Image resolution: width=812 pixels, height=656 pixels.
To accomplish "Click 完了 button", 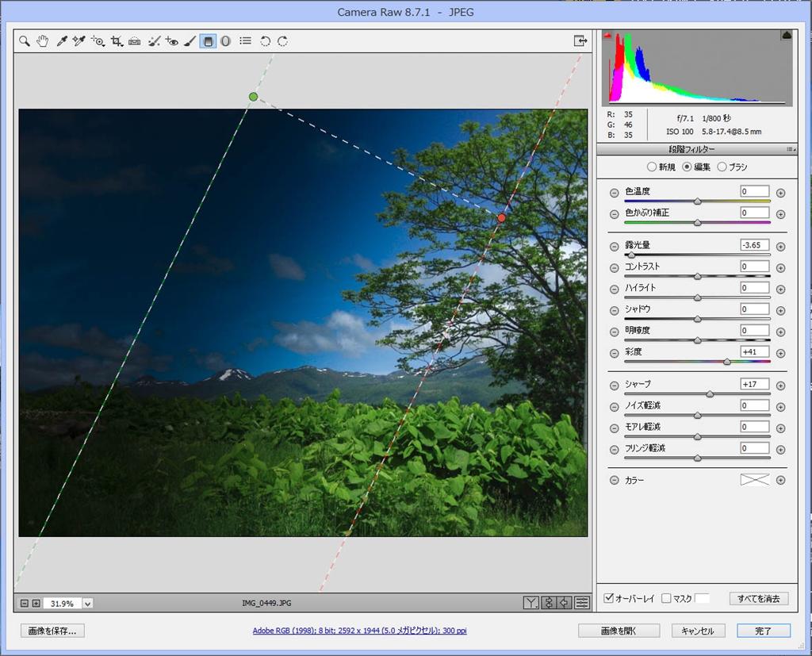I will point(764,631).
